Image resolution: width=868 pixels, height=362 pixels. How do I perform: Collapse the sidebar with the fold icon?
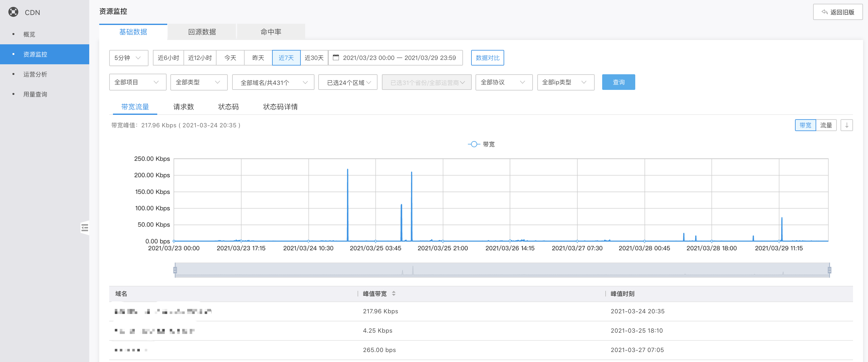pos(85,228)
